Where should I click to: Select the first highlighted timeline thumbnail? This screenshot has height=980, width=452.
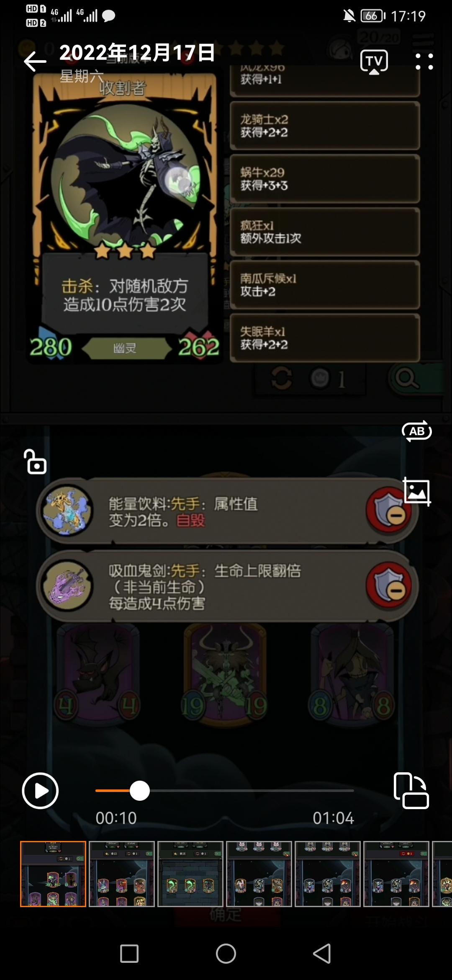[x=53, y=874]
